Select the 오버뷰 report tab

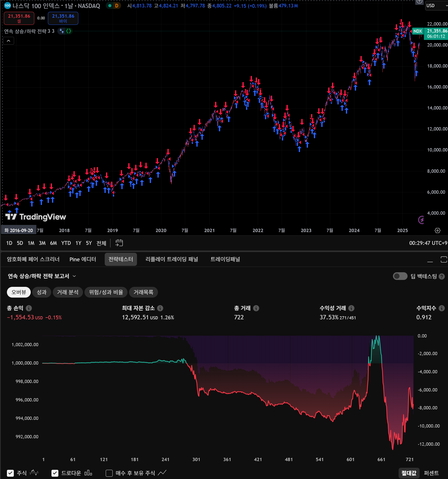19,292
